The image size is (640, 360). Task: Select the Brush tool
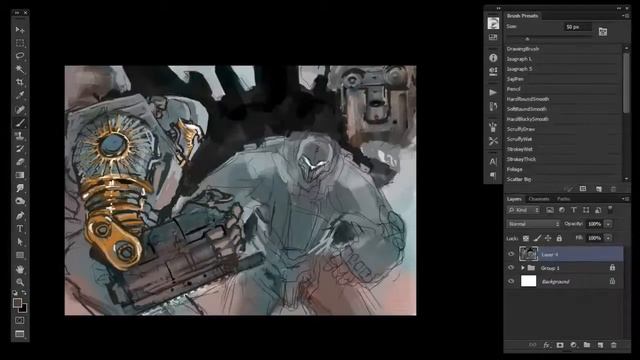[20, 122]
